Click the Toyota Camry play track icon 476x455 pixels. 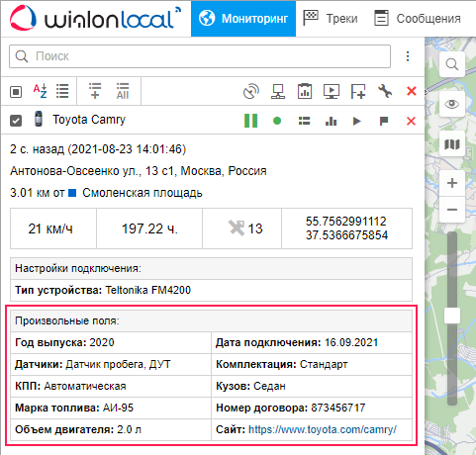click(357, 121)
